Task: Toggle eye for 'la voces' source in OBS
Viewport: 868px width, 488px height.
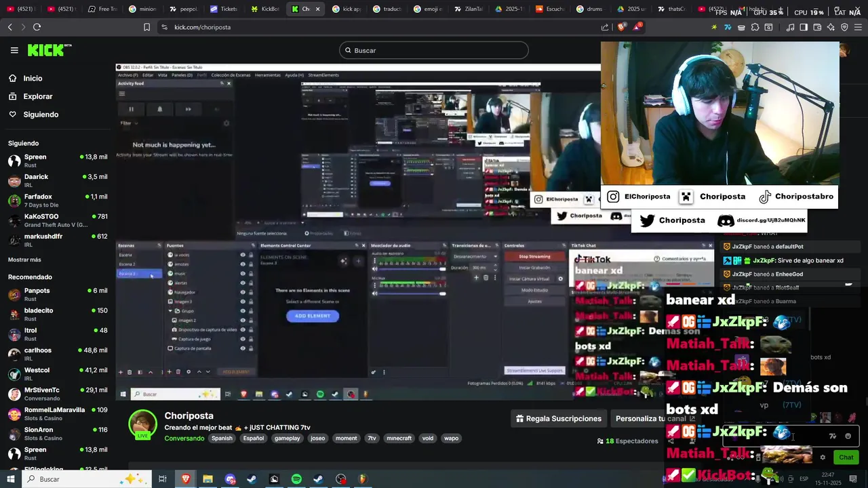Action: (x=243, y=255)
